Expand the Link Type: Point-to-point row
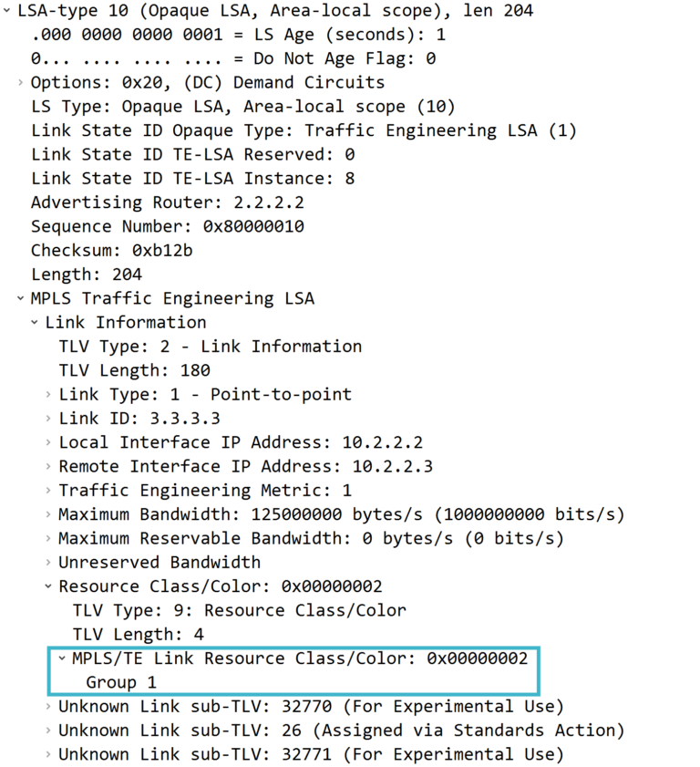This screenshot has height=767, width=700. 46,394
